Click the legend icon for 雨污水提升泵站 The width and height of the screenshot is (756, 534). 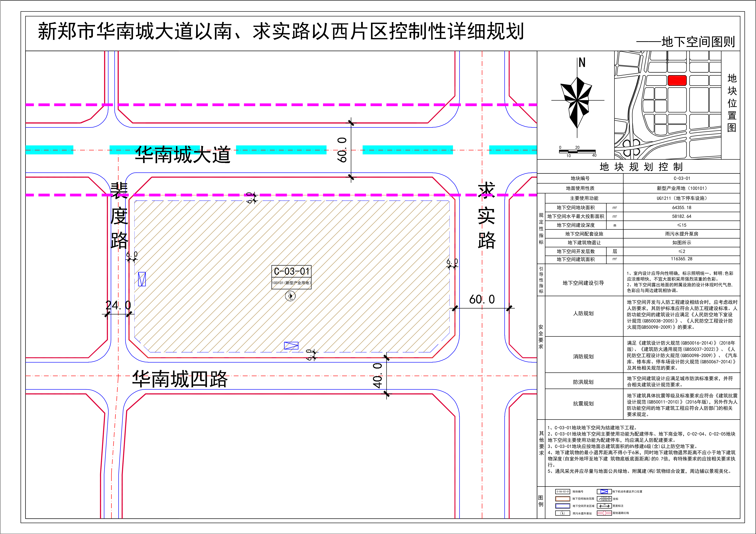[563, 513]
